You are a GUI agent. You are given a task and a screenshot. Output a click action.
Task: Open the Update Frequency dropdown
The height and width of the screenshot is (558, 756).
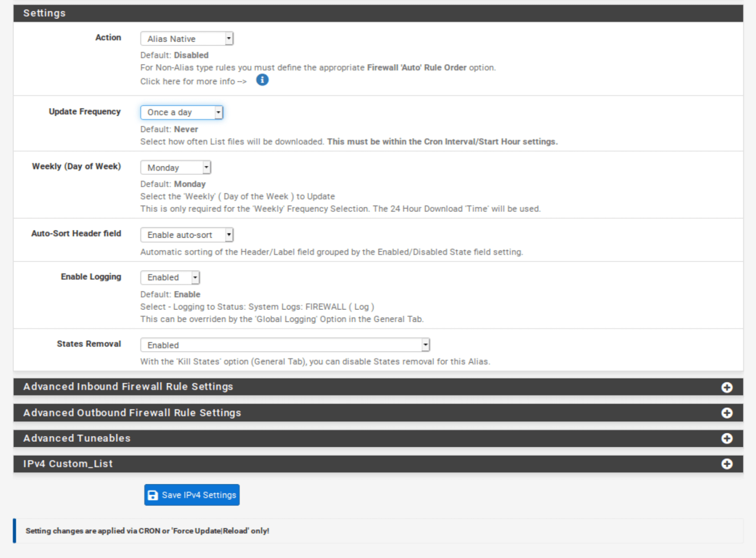(x=181, y=112)
